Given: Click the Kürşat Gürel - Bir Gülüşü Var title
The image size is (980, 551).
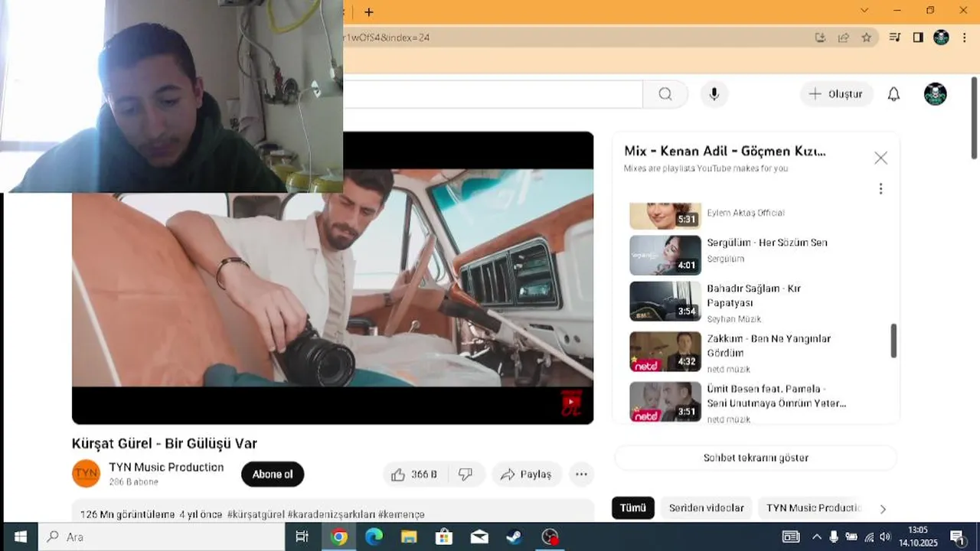Looking at the screenshot, I should [165, 443].
